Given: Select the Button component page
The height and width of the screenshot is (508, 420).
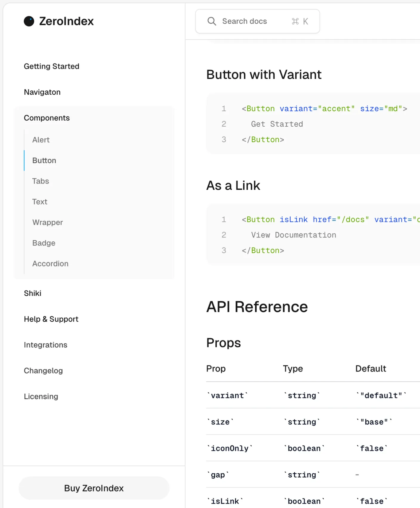Looking at the screenshot, I should [x=44, y=160].
